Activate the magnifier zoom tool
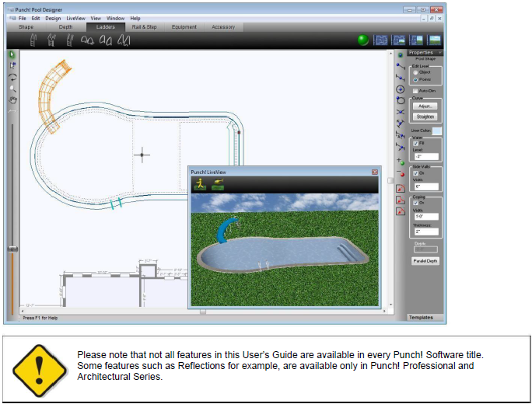Viewport: 532px width, 404px height. click(x=12, y=89)
